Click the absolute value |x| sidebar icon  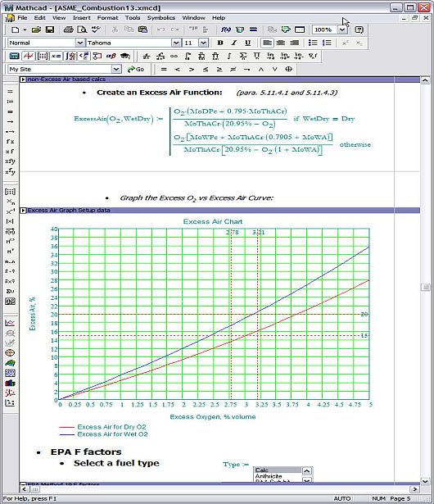10,221
